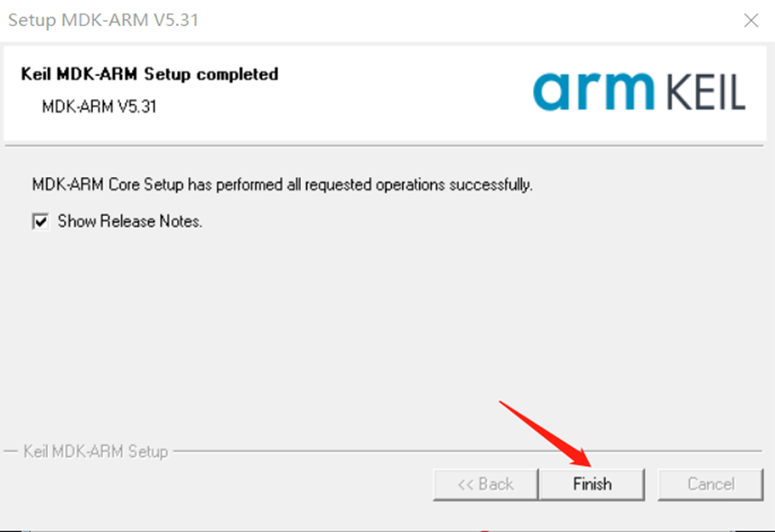Image resolution: width=775 pixels, height=532 pixels.
Task: Click the "MDK-ARM V5.31" version subtitle
Action: 99,106
